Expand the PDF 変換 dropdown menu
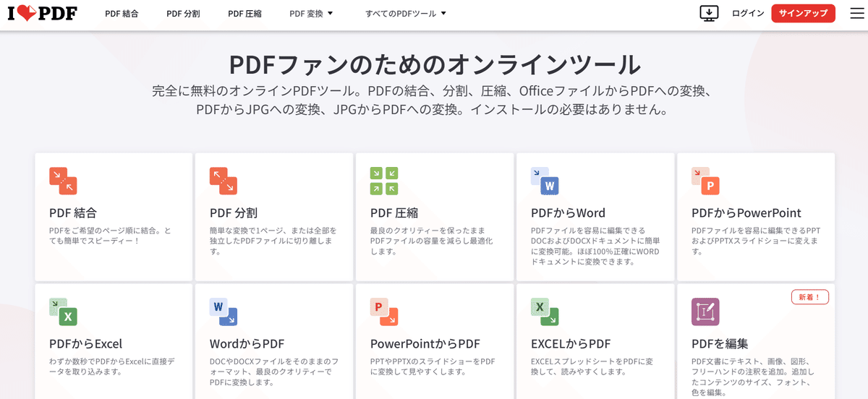This screenshot has height=399, width=868. (311, 14)
